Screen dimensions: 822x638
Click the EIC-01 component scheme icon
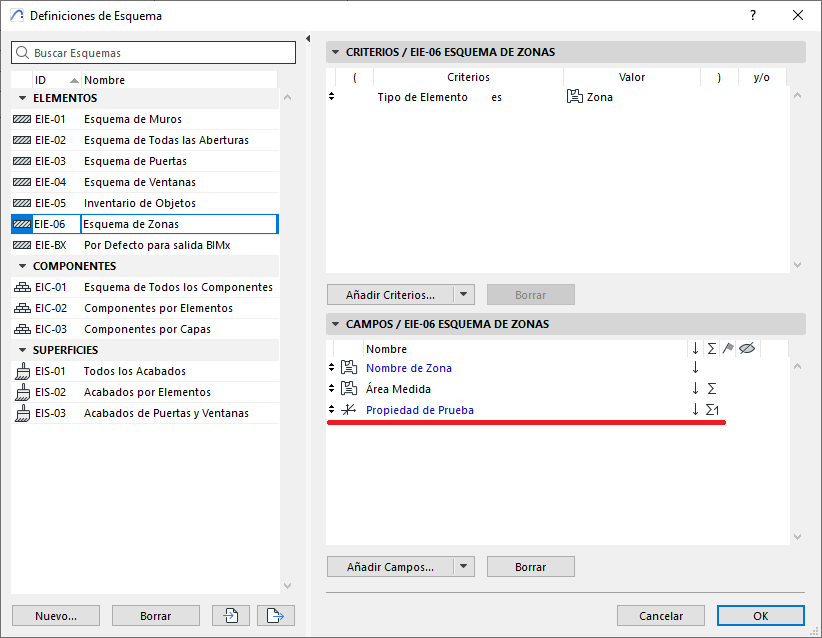pos(22,287)
